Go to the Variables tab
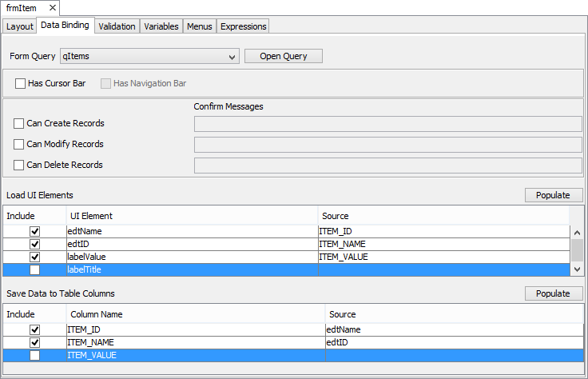 [x=161, y=26]
